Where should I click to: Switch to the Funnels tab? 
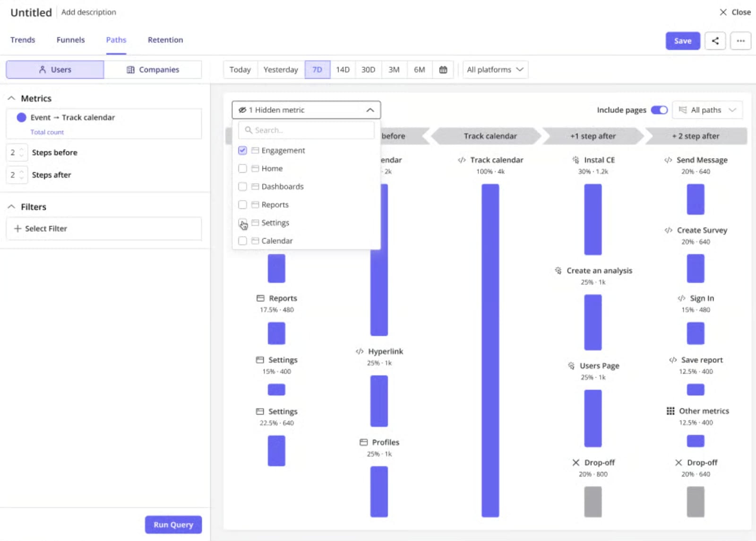pos(70,40)
